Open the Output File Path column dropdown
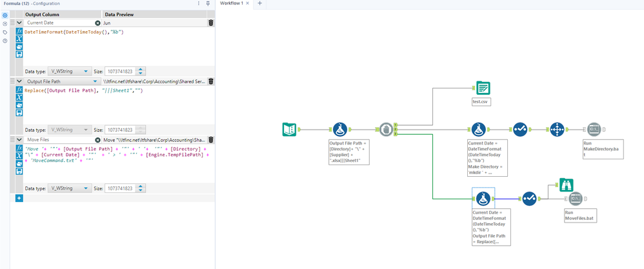This screenshot has width=644, height=269. (96, 82)
